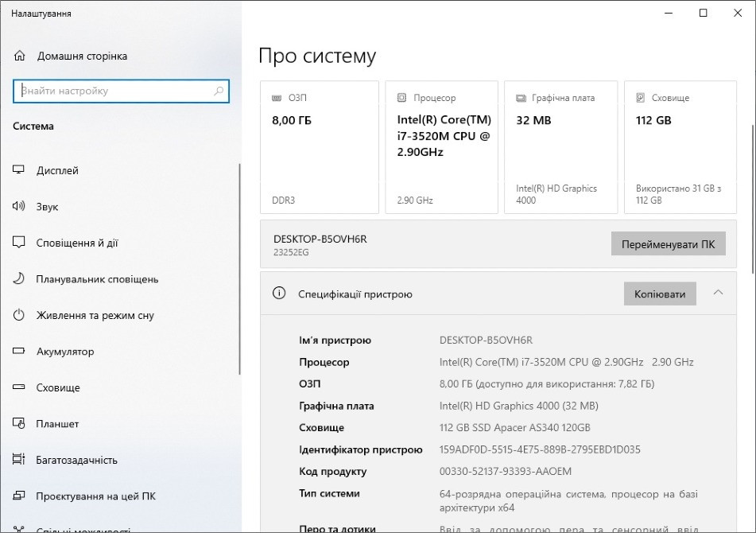
Task: Click the Звук speaker icon
Action: (x=18, y=207)
